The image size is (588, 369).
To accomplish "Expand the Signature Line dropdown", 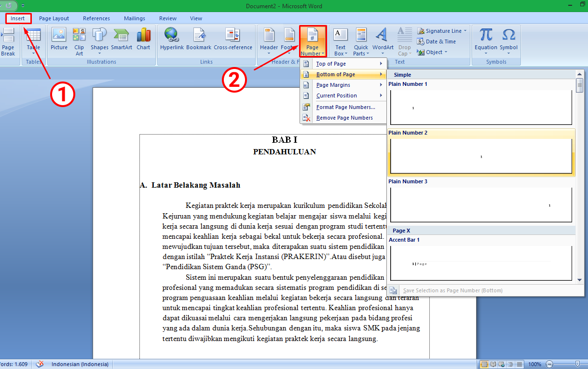I will 465,31.
